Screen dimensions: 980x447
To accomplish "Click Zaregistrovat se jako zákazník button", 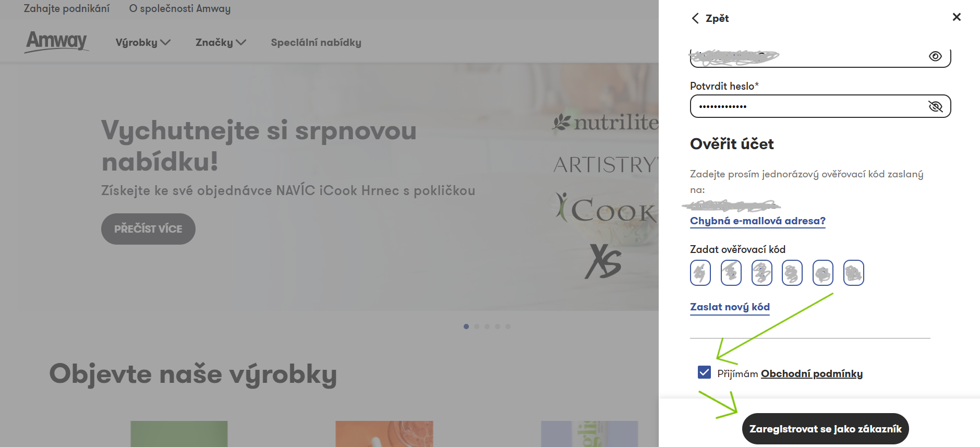I will coord(825,429).
